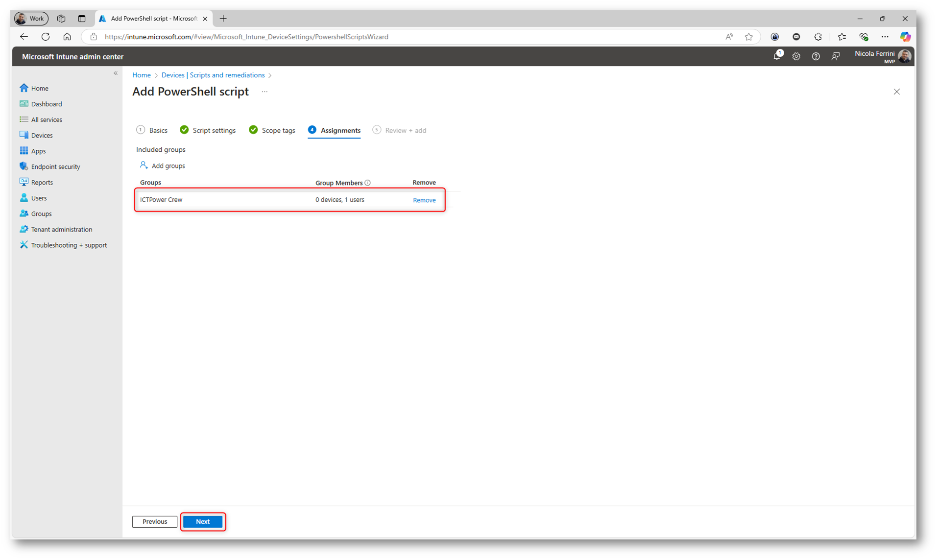Open Dashboard in the sidebar
The width and height of the screenshot is (937, 560).
[47, 104]
